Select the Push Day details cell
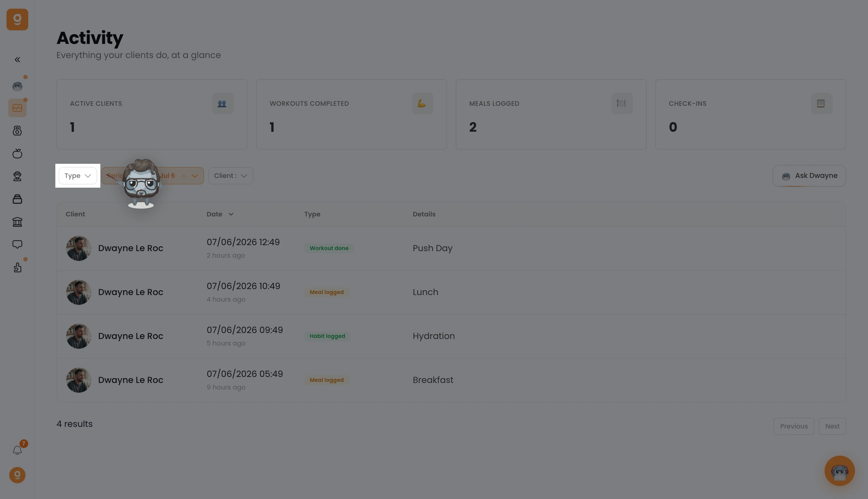Image resolution: width=868 pixels, height=499 pixels. click(x=433, y=248)
